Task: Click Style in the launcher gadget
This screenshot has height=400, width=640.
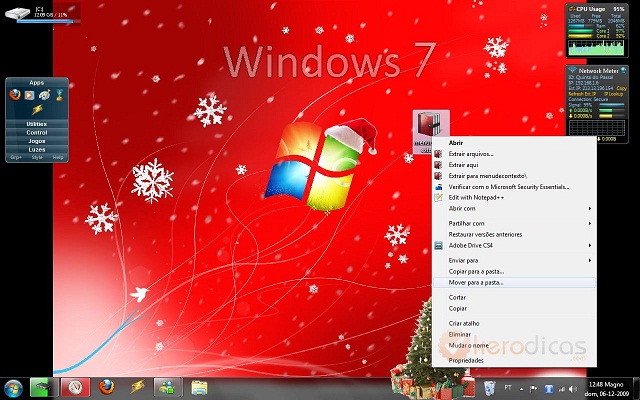Action: [x=37, y=158]
